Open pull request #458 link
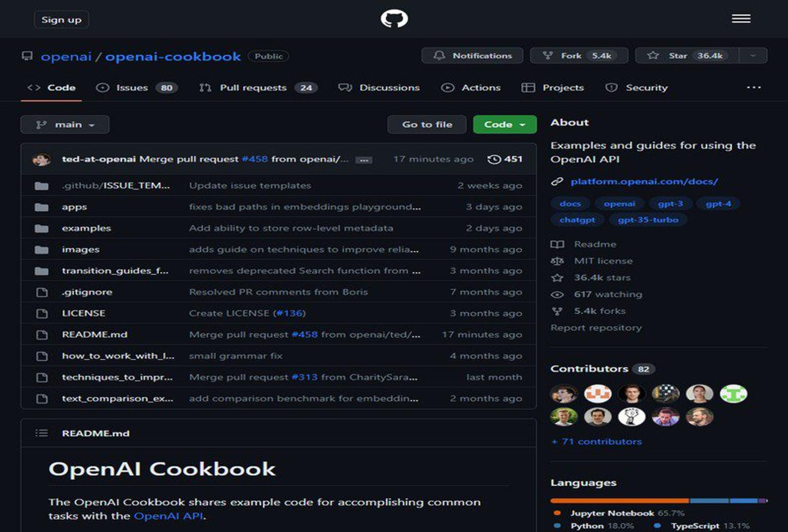This screenshot has height=532, width=788. (x=256, y=159)
